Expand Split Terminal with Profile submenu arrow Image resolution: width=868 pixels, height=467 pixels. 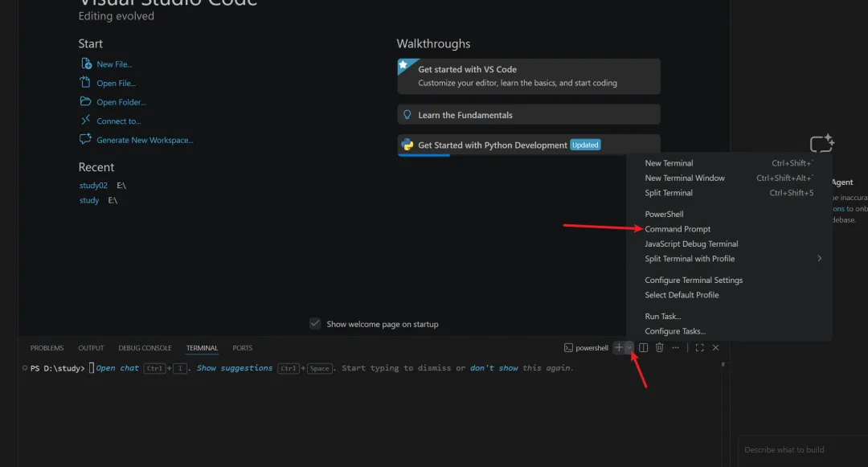coord(819,258)
